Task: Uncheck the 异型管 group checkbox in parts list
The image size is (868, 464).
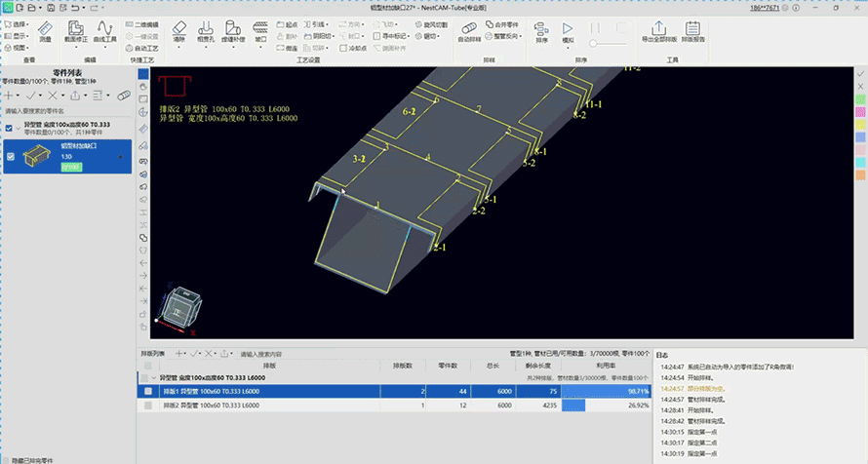Action: pos(9,129)
